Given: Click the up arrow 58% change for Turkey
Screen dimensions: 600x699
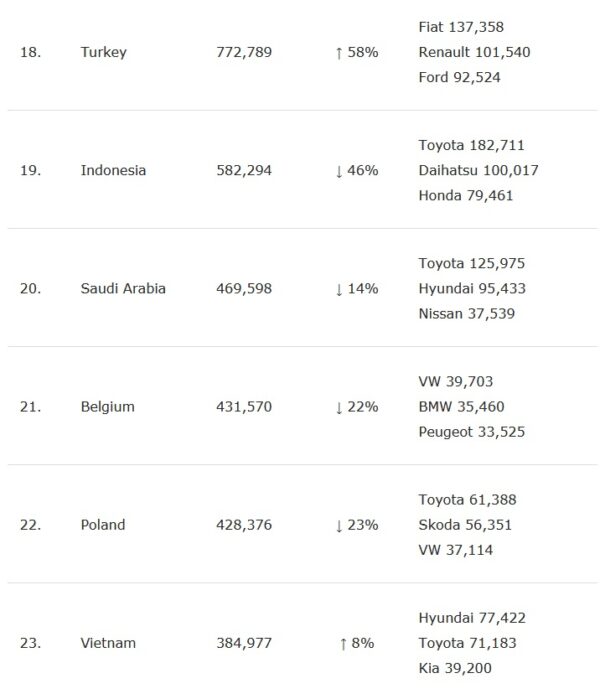Looking at the screenshot, I should coord(356,52).
